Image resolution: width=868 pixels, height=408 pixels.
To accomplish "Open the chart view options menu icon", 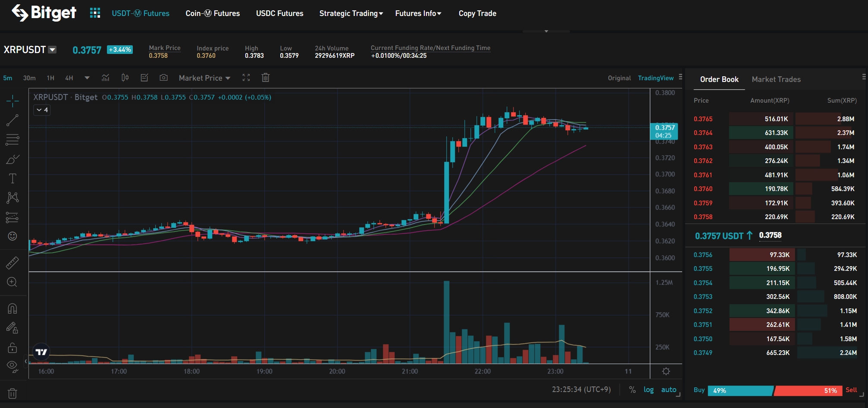I will (680, 77).
